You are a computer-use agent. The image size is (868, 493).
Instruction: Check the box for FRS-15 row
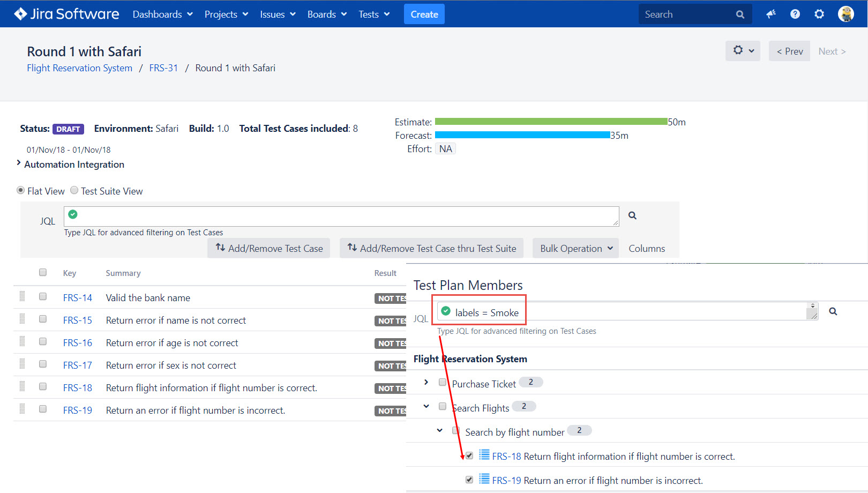[43, 319]
